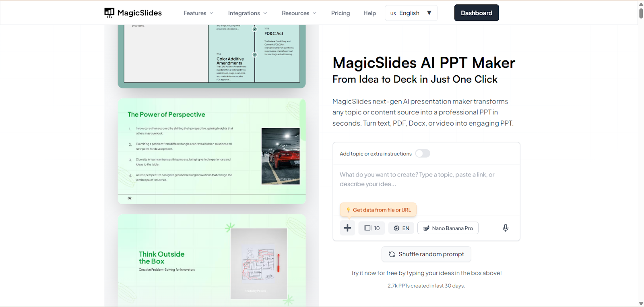The image size is (644, 307).
Task: Click the MagicSlides AI PPT Maker heading
Action: tap(424, 63)
